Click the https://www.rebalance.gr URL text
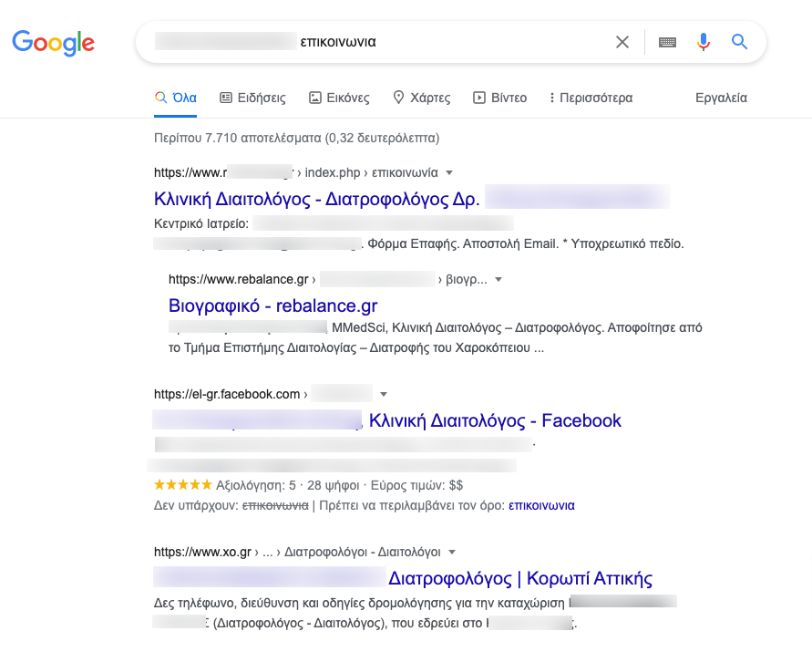 click(238, 279)
